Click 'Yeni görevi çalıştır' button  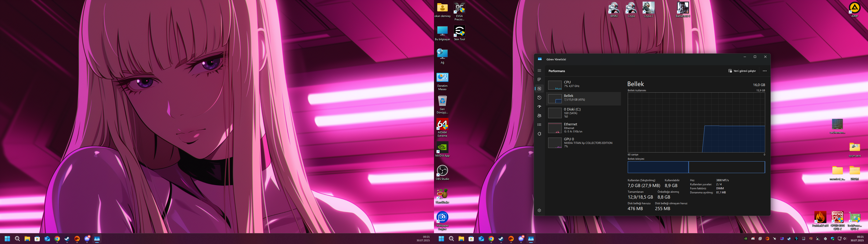pos(742,71)
